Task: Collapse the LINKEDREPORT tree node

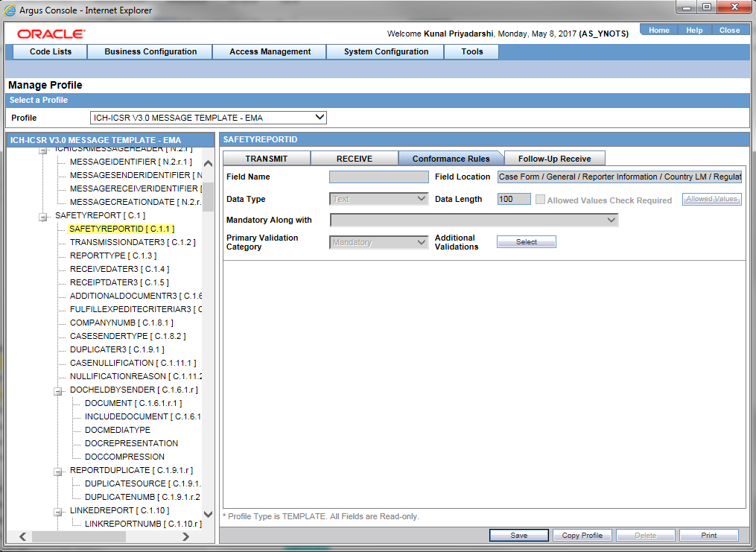Action: [58, 512]
